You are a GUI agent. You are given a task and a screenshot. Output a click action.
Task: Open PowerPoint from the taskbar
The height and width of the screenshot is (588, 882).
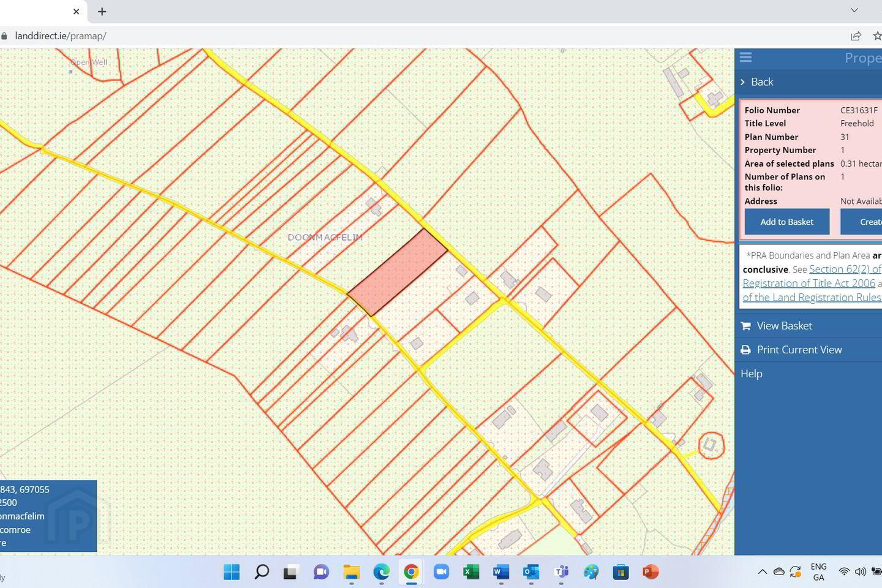pos(650,572)
